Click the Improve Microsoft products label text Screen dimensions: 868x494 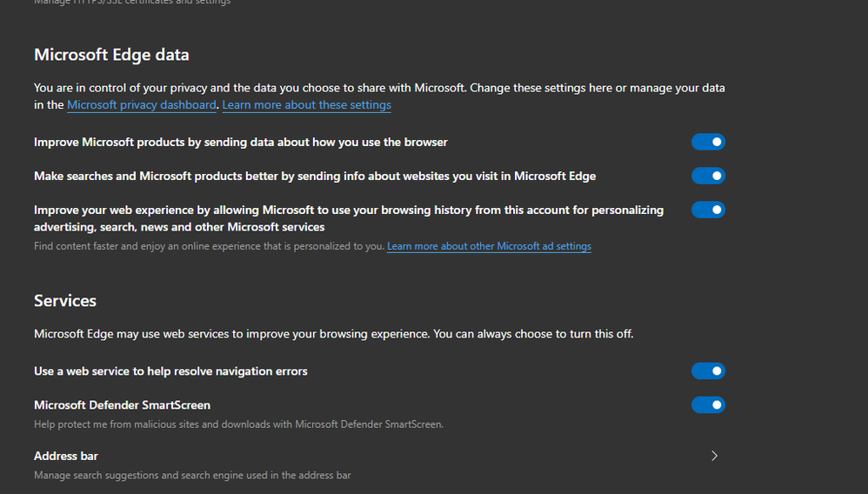point(241,142)
